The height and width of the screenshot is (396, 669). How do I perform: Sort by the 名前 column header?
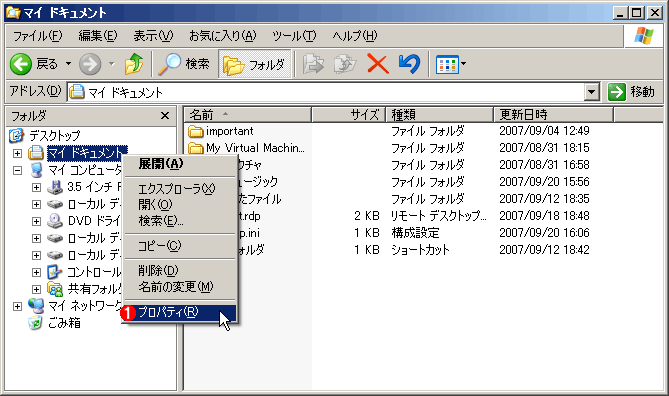(x=248, y=115)
